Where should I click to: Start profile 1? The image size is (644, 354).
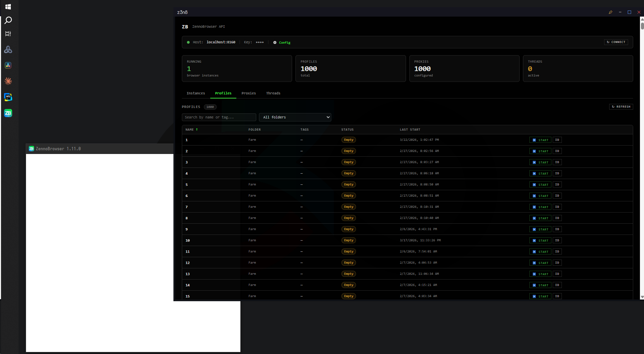point(540,140)
